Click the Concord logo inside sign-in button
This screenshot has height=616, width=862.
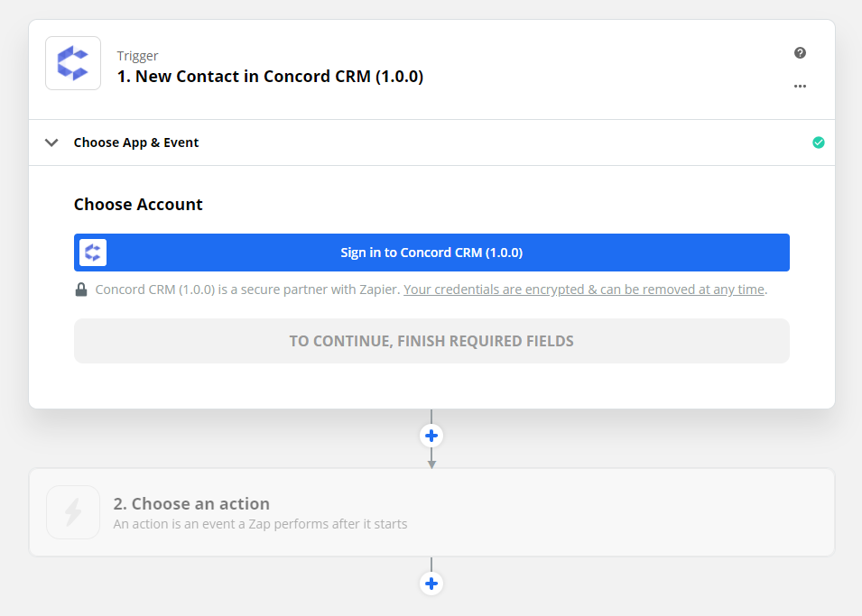click(x=93, y=253)
